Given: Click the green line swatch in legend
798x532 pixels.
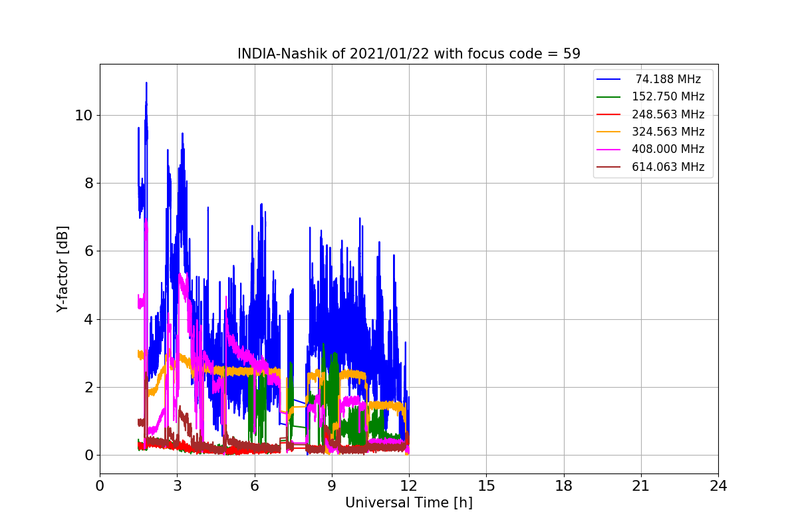Looking at the screenshot, I should (608, 97).
